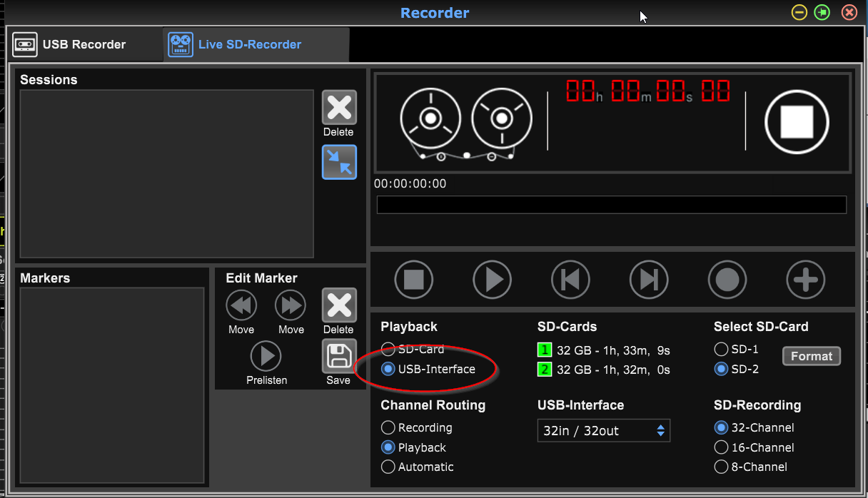
Task: Move marker backward with rewind icon
Action: (241, 306)
